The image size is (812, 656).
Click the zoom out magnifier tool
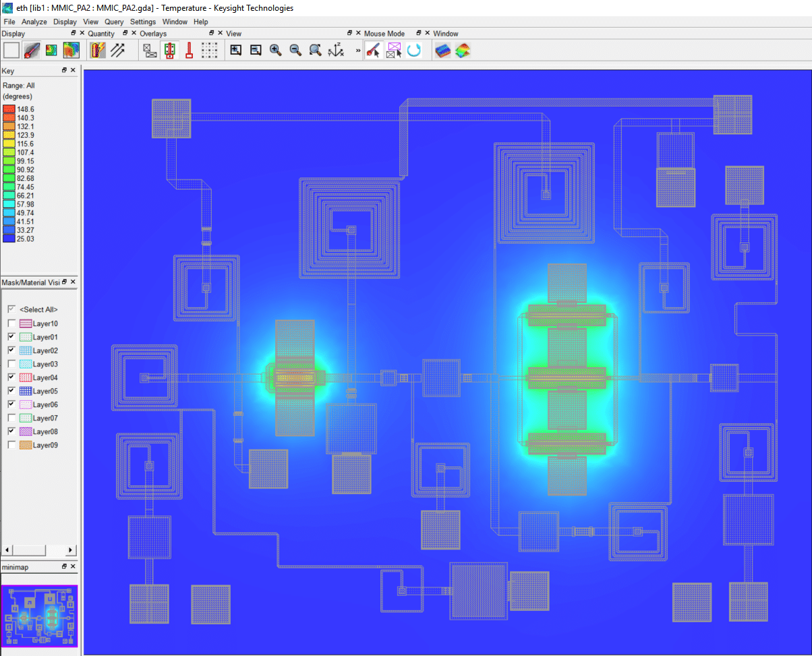coord(295,50)
